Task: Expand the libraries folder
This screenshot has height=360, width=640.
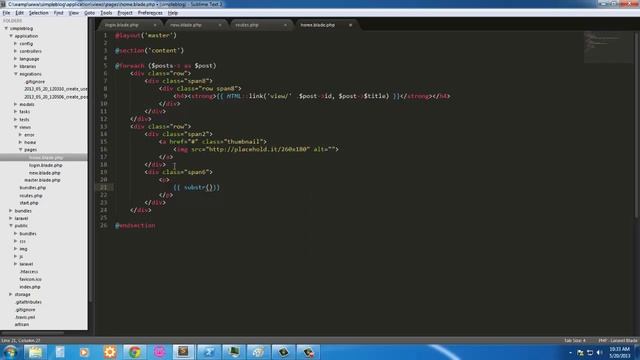Action: pyautogui.click(x=16, y=66)
